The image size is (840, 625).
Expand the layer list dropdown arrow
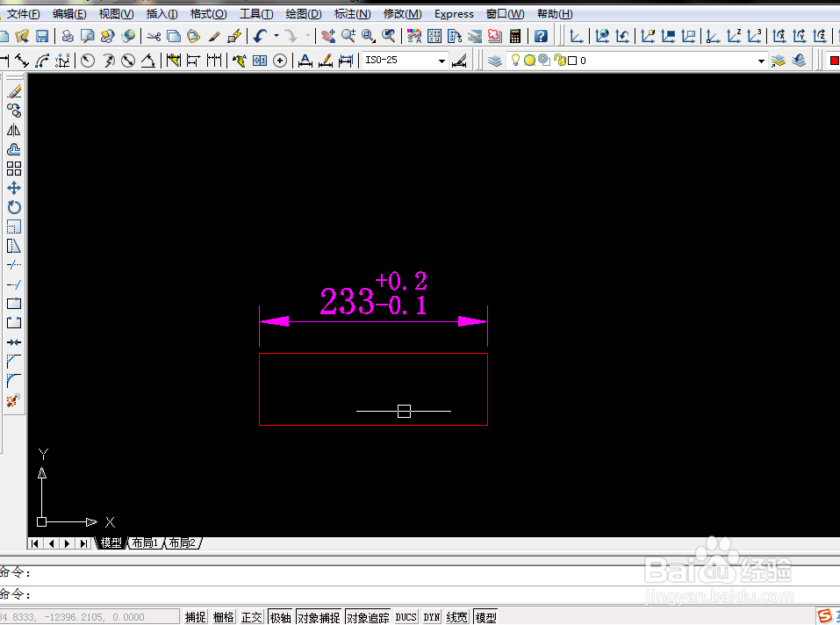pyautogui.click(x=761, y=61)
